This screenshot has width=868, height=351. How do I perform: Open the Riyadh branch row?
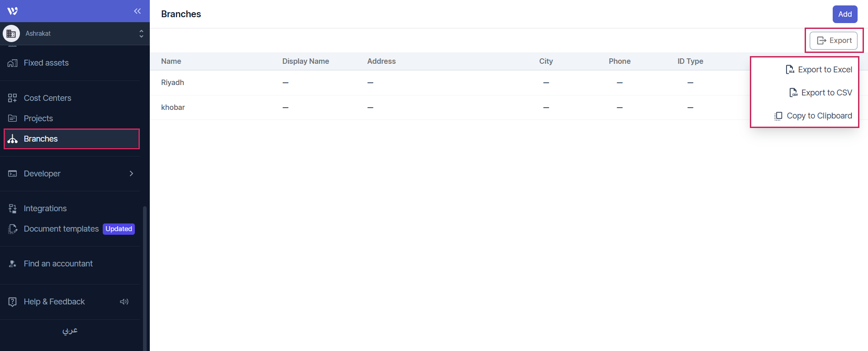coord(172,83)
